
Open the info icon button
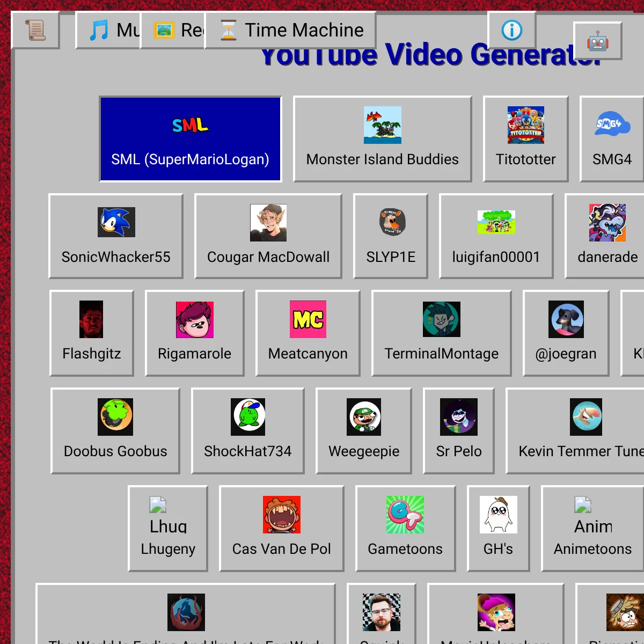tap(512, 30)
